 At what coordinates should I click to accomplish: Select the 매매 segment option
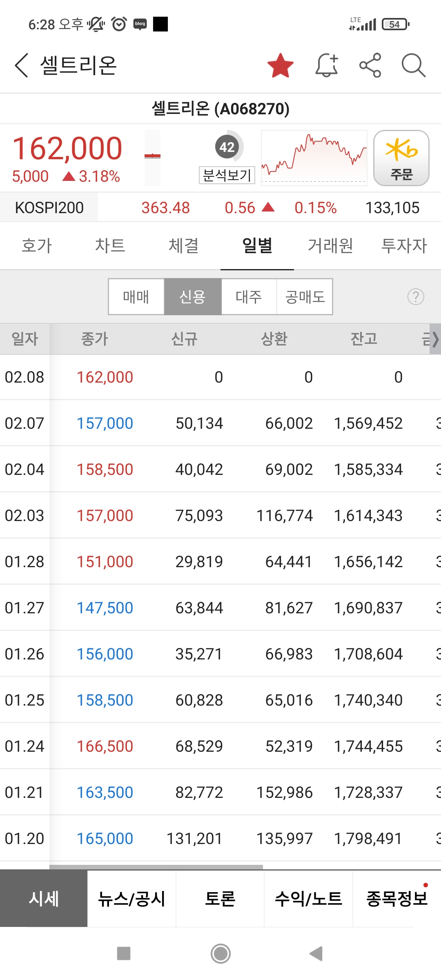coord(136,297)
